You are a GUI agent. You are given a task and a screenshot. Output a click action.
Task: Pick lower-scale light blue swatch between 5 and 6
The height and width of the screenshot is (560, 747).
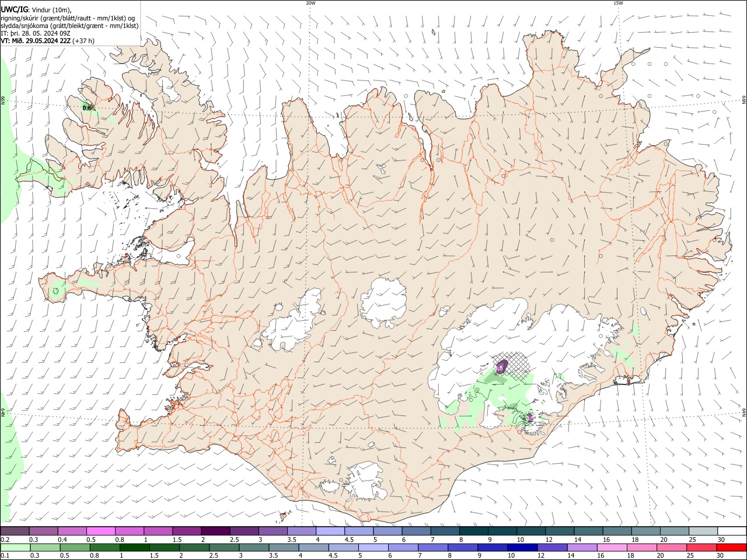[373, 547]
